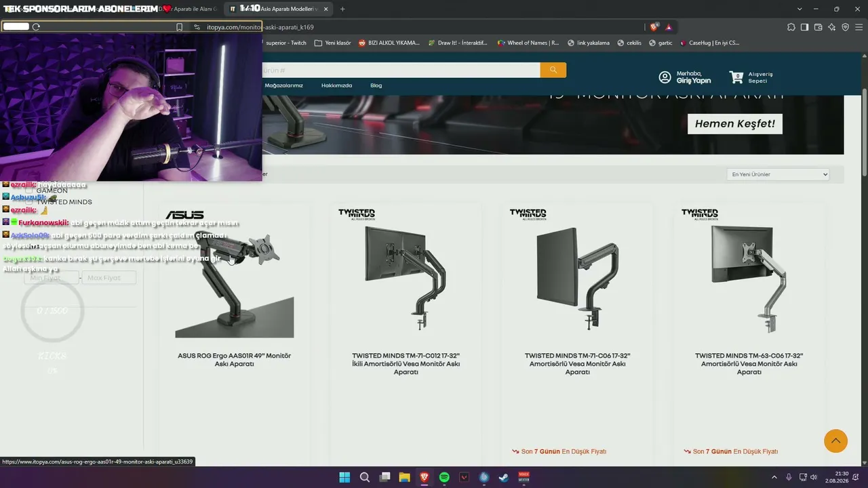
Task: Open the Draw It! bookmark
Action: click(x=458, y=43)
